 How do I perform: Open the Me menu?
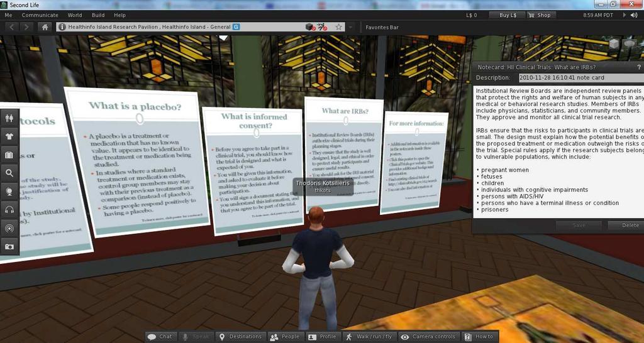(x=8, y=15)
